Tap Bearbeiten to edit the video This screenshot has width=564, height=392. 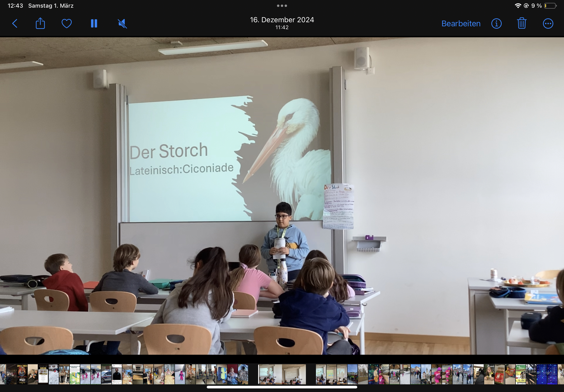pos(461,24)
